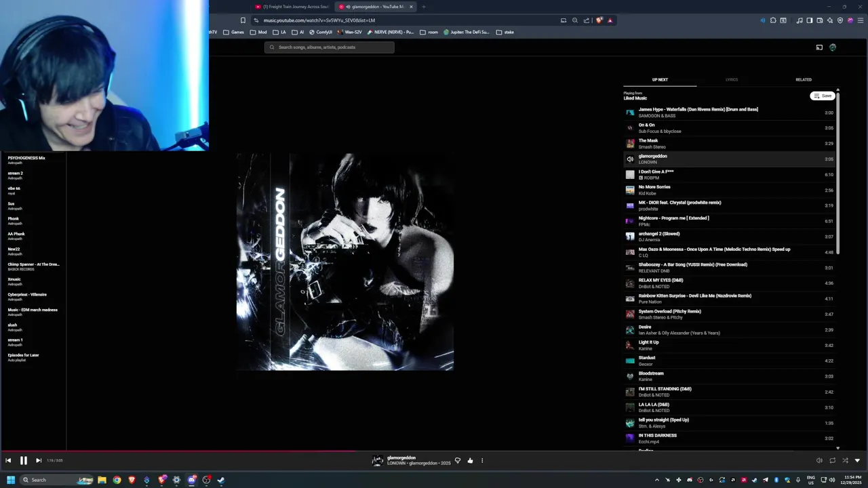Click the MK - DIOR queue thumbnail

point(630,205)
